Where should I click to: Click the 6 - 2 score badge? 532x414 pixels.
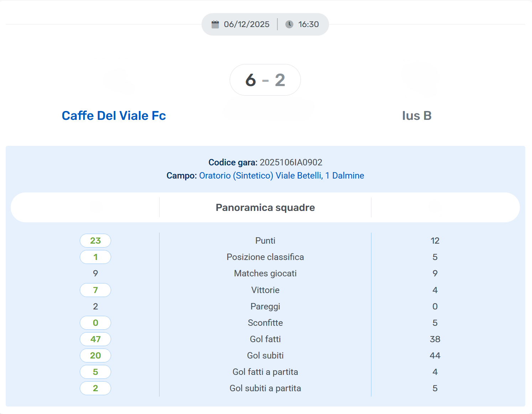click(x=265, y=80)
